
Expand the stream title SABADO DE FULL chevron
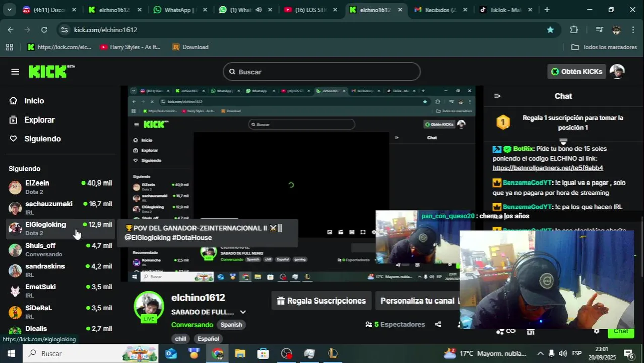click(243, 312)
